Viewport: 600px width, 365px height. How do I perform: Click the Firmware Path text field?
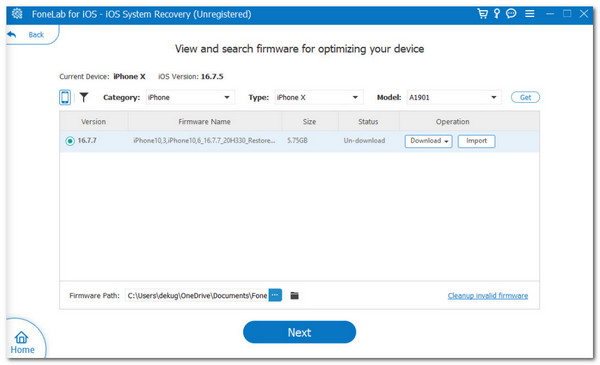point(197,295)
